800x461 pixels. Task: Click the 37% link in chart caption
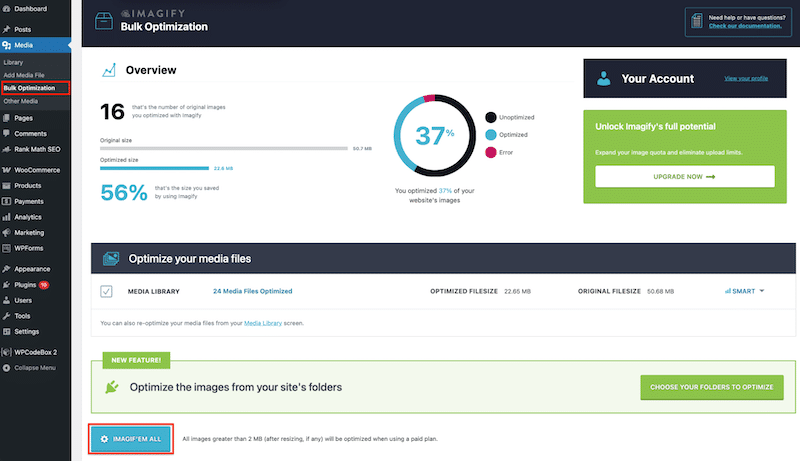coord(445,191)
